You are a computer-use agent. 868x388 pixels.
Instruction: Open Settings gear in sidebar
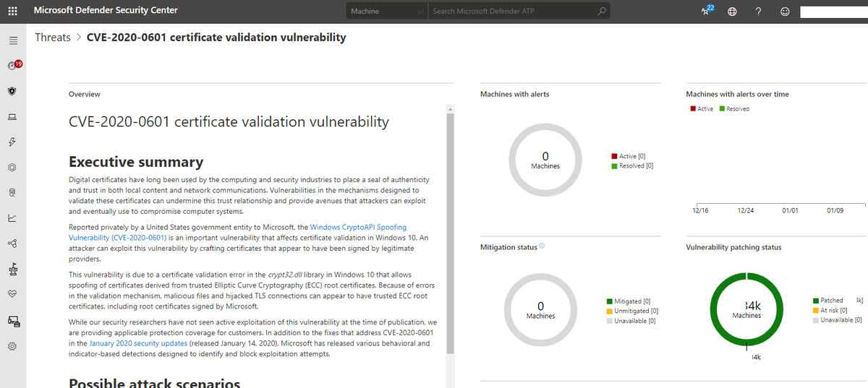12,346
